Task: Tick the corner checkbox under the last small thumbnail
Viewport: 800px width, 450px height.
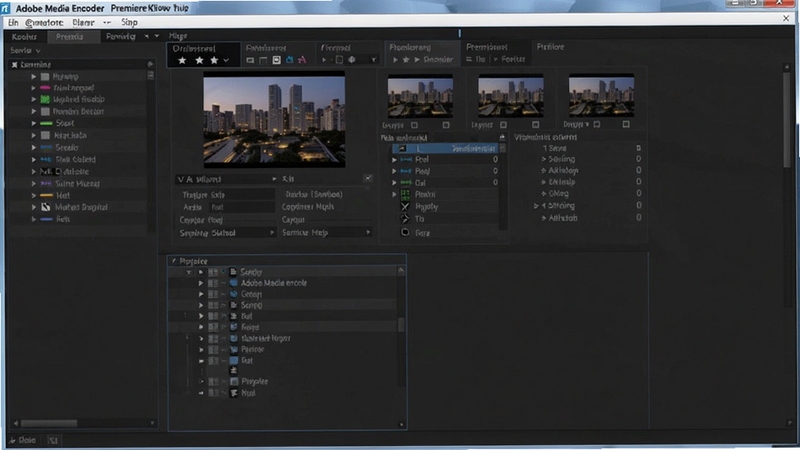Action: [x=626, y=124]
